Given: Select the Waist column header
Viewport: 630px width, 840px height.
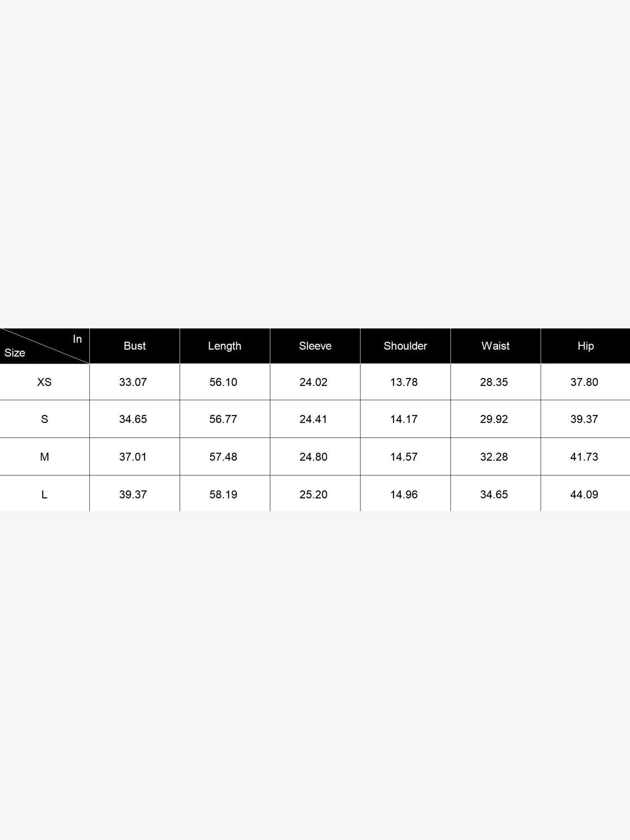Looking at the screenshot, I should coord(496,346).
